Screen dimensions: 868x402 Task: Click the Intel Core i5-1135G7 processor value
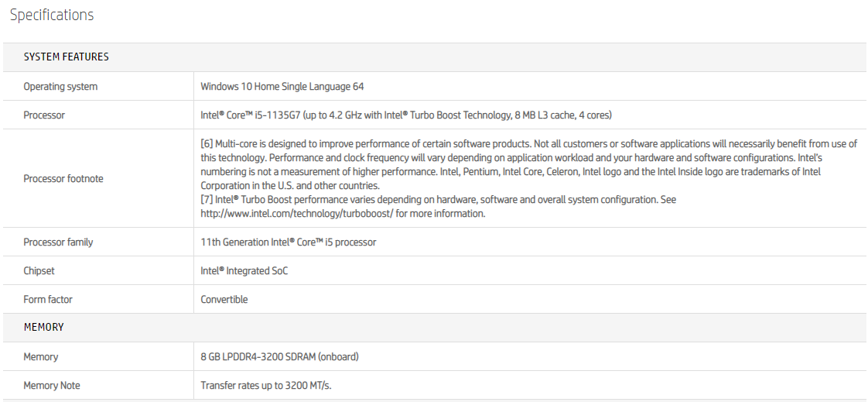click(x=405, y=115)
